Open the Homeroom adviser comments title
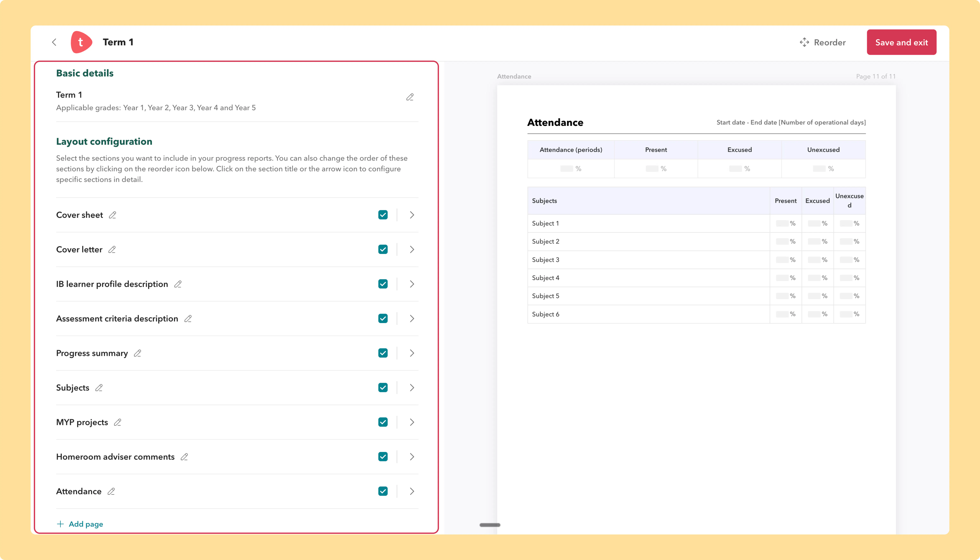 pyautogui.click(x=115, y=457)
